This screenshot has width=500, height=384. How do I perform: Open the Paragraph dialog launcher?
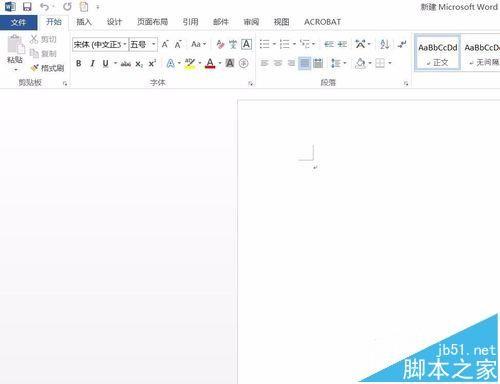point(406,83)
